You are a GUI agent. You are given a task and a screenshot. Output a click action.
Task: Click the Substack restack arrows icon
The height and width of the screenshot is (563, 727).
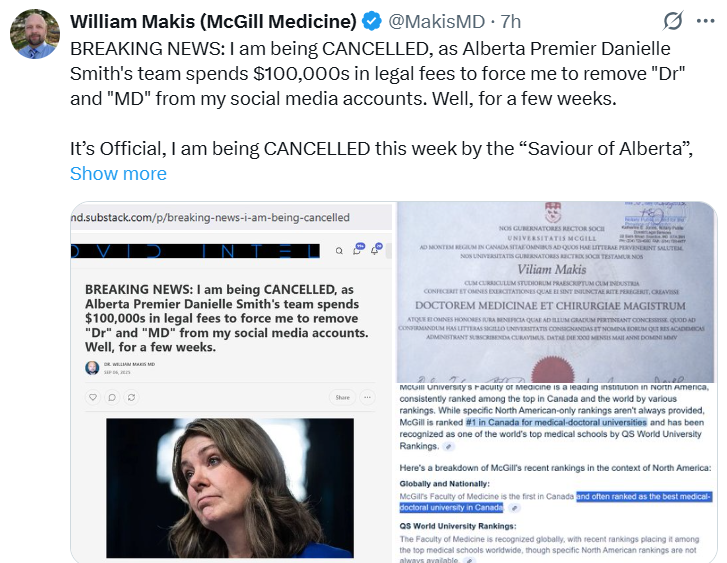pyautogui.click(x=130, y=397)
